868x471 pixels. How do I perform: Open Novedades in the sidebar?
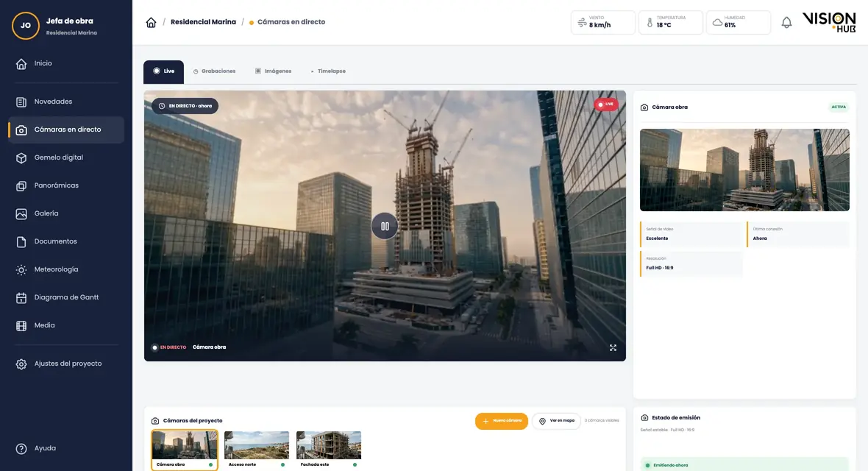tap(66, 102)
